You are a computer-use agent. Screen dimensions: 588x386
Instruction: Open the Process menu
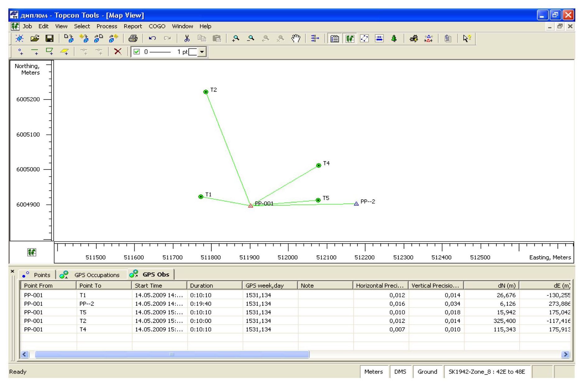point(107,26)
